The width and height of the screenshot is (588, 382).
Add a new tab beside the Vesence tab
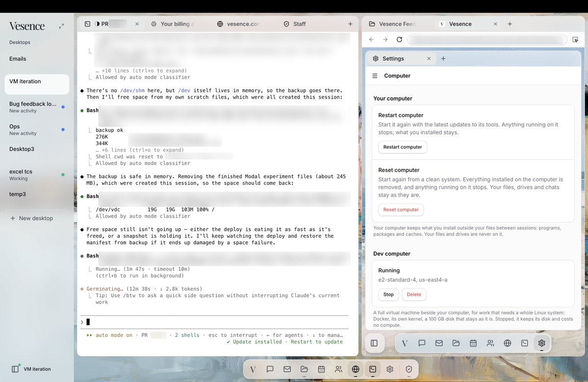pyautogui.click(x=510, y=24)
